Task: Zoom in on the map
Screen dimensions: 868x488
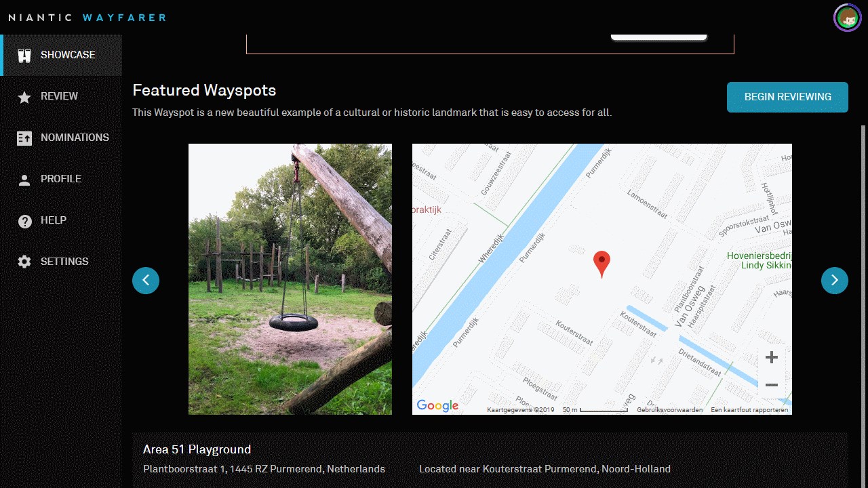Action: 771,358
